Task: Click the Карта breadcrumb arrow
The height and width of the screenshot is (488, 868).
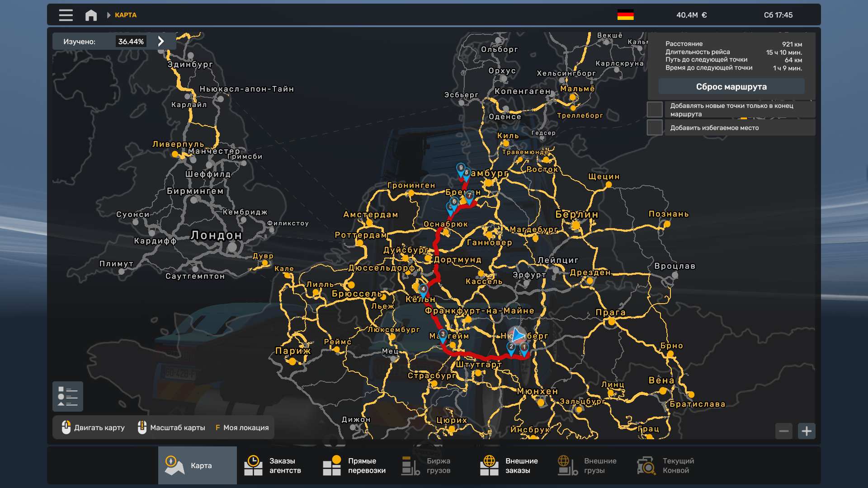Action: [x=108, y=15]
